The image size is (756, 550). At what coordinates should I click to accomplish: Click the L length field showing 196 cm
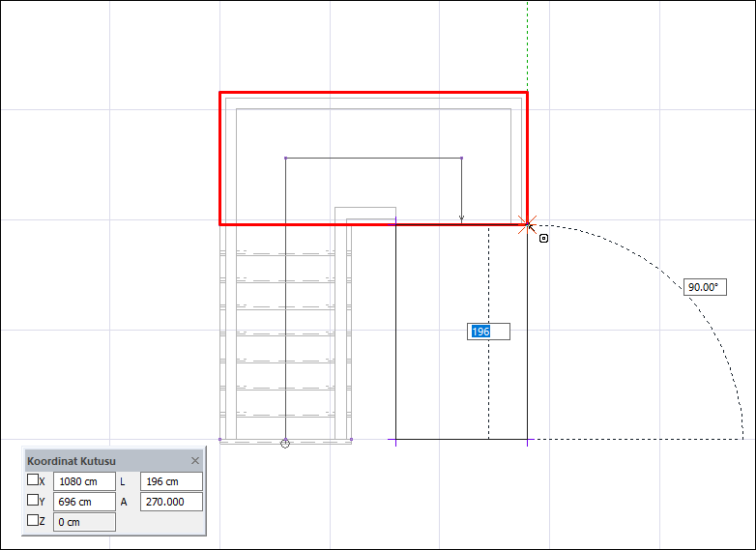tap(171, 481)
